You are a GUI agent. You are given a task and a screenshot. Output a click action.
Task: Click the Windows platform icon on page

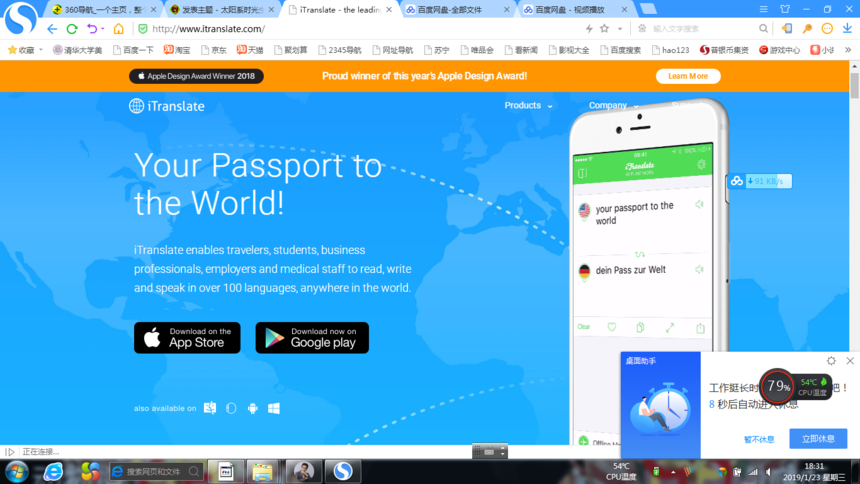tap(274, 408)
